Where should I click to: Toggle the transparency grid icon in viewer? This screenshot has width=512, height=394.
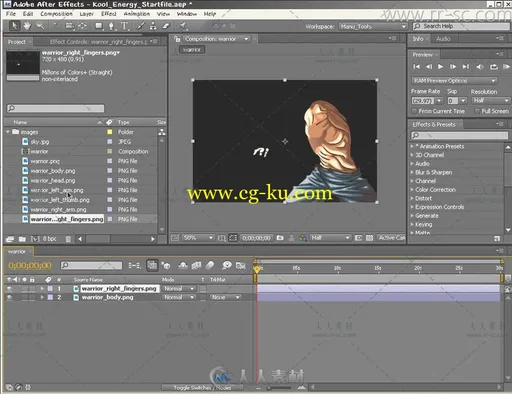pos(369,238)
